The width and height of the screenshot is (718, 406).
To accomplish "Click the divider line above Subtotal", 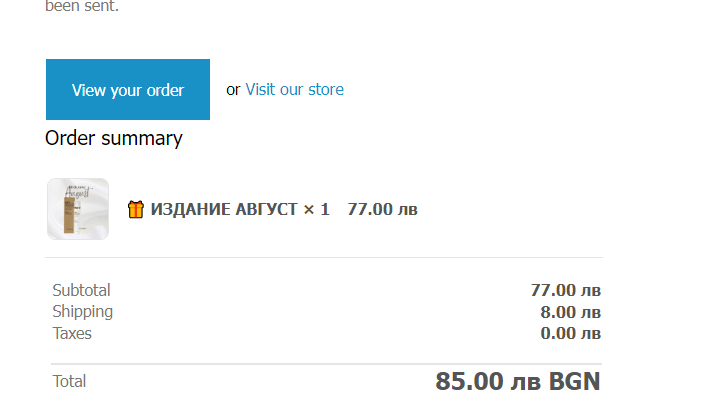I will click(x=325, y=258).
